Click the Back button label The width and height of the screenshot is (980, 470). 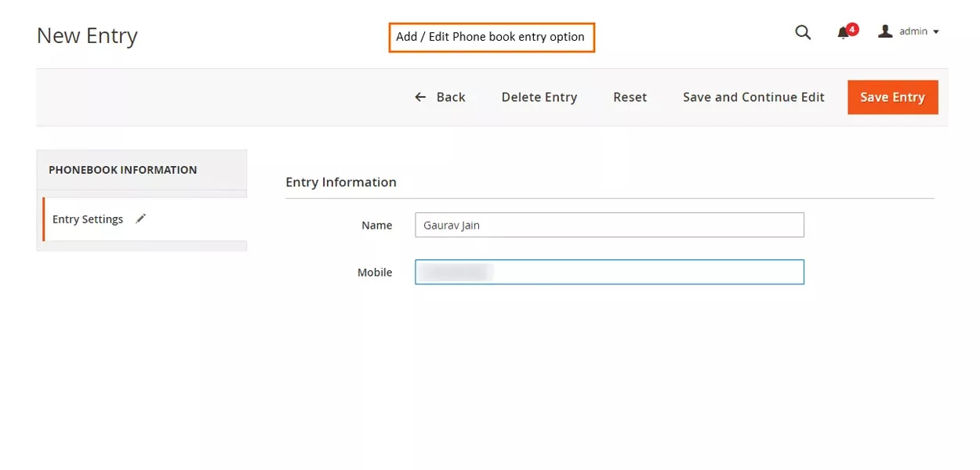pyautogui.click(x=449, y=96)
